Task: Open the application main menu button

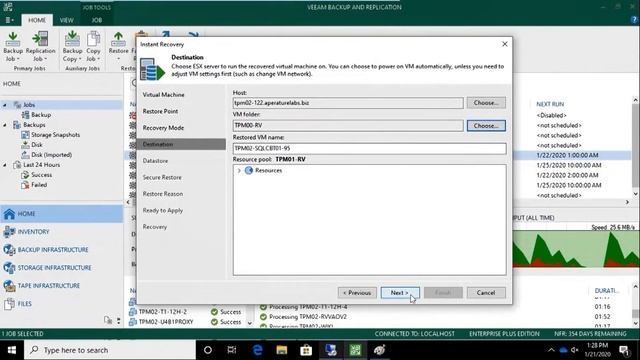Action: [x=9, y=20]
